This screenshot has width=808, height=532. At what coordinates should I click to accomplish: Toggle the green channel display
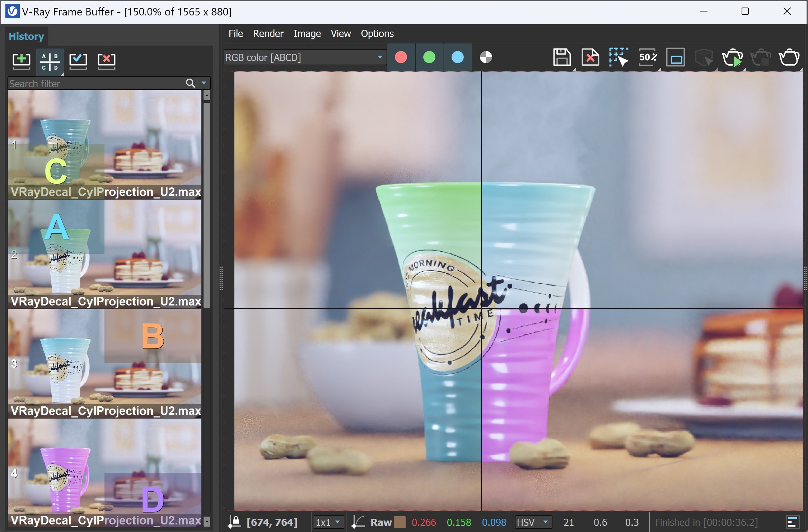(429, 57)
